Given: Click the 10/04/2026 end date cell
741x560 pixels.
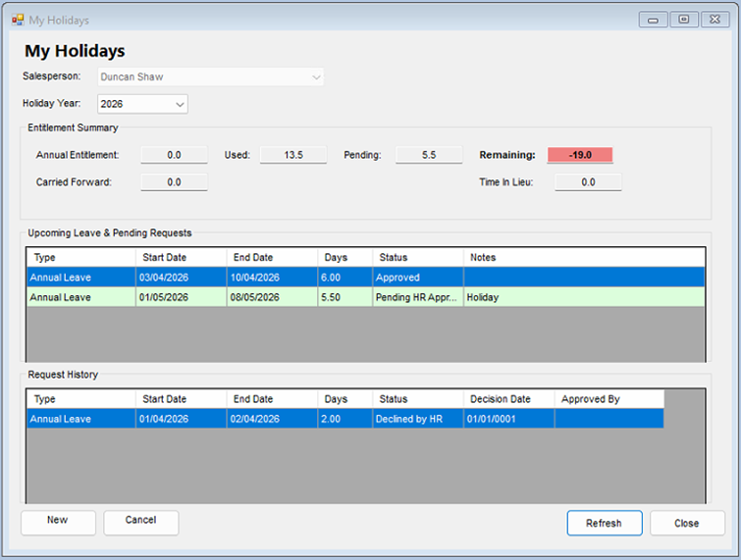Looking at the screenshot, I should (272, 278).
